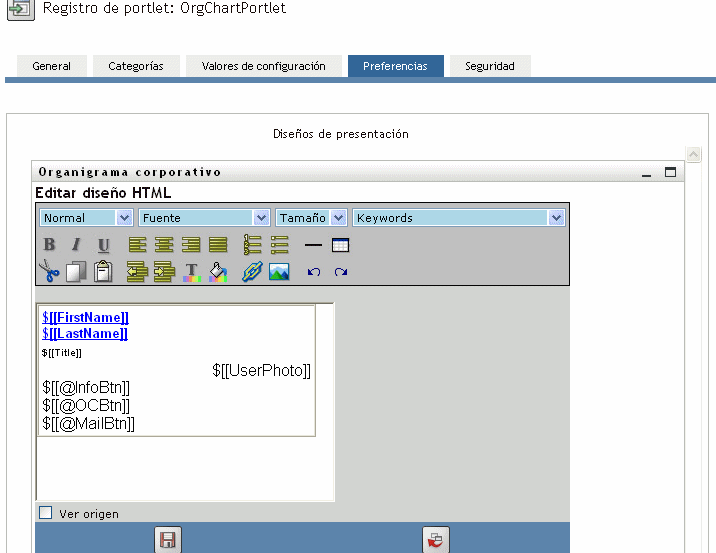The width and height of the screenshot is (716, 553).
Task: Insert a horizontal rule line
Action: pyautogui.click(x=313, y=245)
